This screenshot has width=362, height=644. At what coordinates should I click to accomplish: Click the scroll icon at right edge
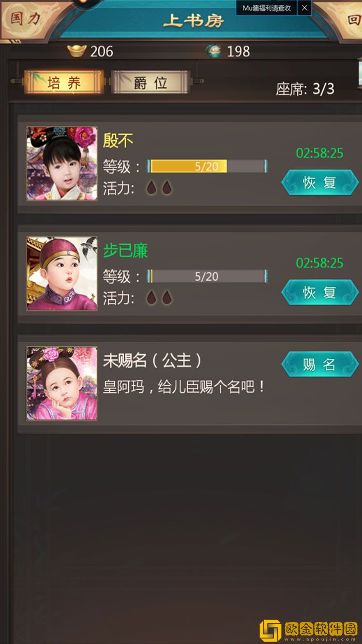[x=359, y=72]
